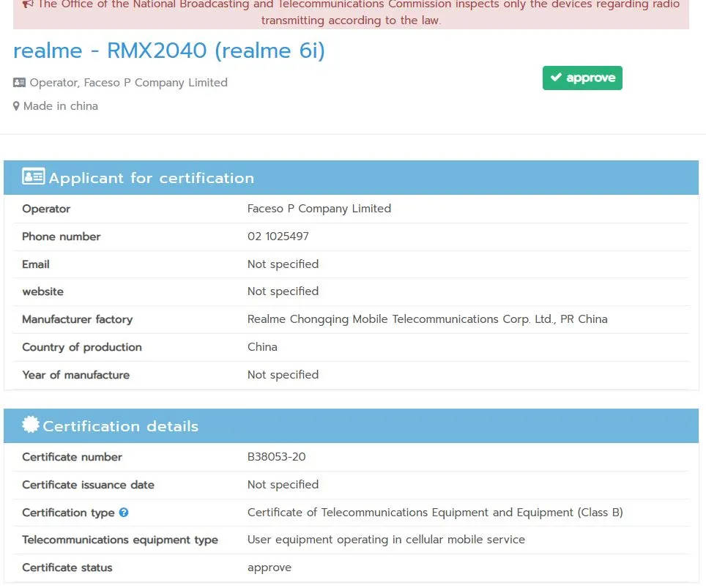Collapse the Applicant for certification section header
Image resolution: width=706 pixels, height=588 pixels.
tap(351, 178)
